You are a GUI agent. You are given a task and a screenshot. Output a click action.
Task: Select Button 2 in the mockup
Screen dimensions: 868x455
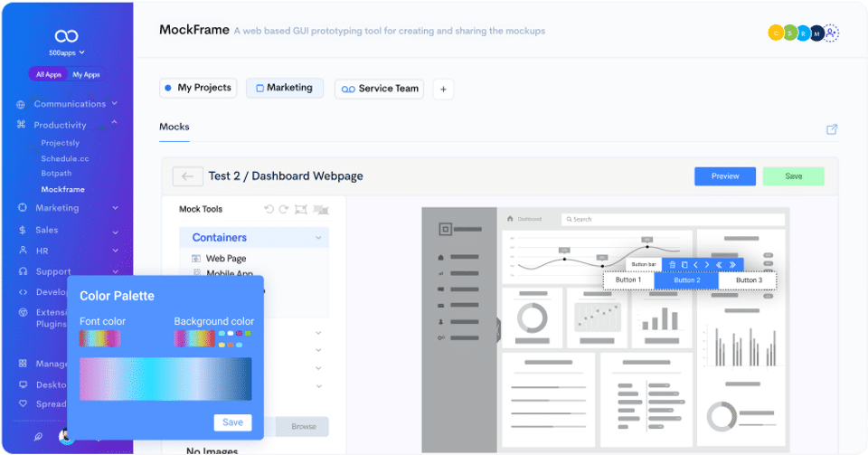686,280
